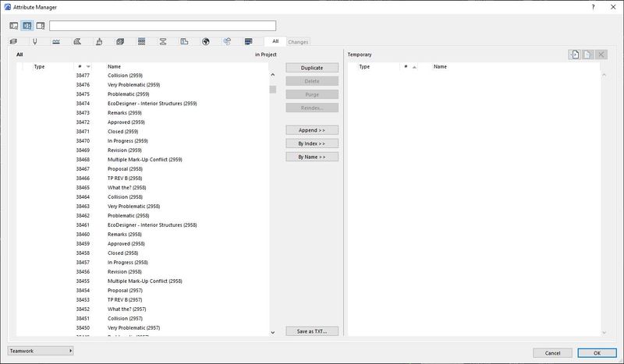Viewport: 624px width, 364px height.
Task: Open the MEP Systems tab icon
Action: [227, 41]
